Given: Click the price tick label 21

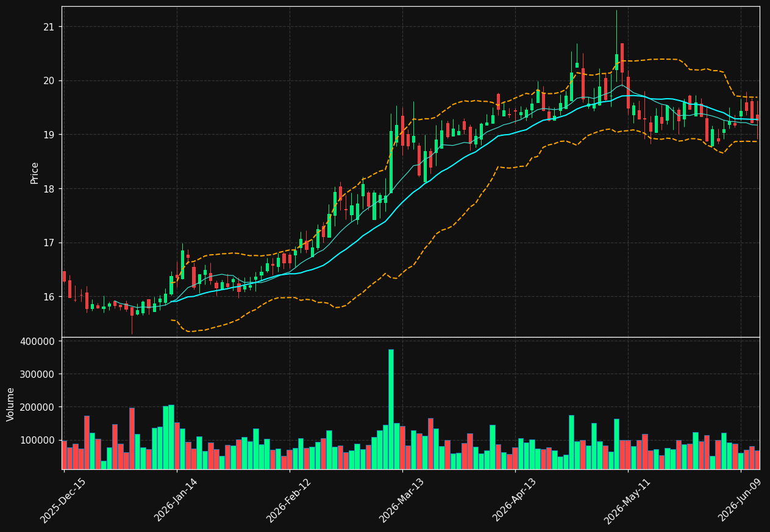Looking at the screenshot, I should (49, 27).
